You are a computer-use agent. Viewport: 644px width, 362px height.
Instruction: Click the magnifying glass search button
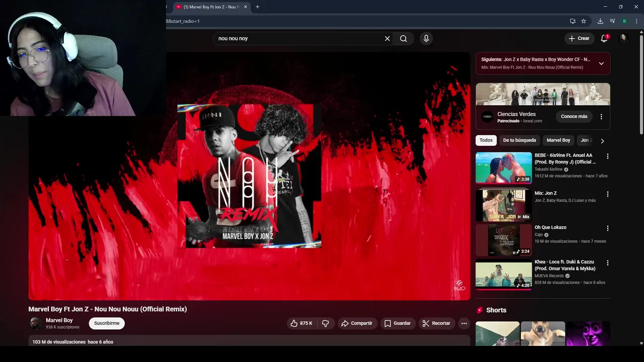(x=404, y=38)
